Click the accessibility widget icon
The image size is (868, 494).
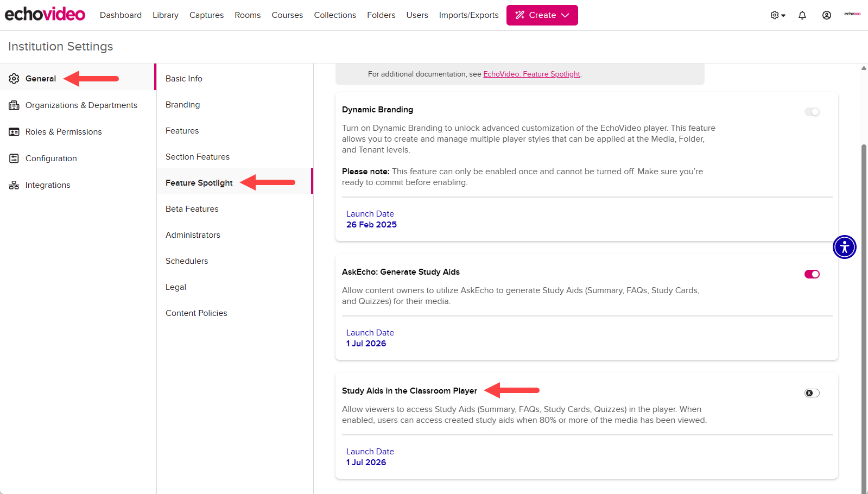click(845, 247)
